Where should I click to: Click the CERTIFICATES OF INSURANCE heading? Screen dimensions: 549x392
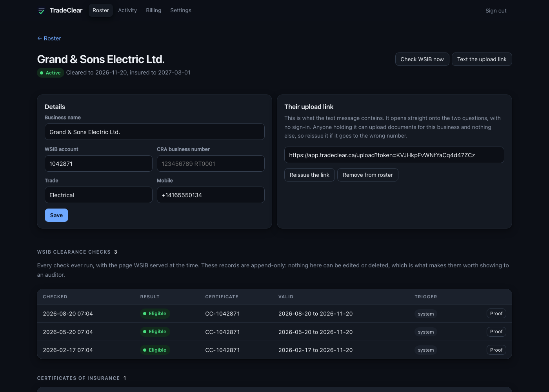pos(78,378)
